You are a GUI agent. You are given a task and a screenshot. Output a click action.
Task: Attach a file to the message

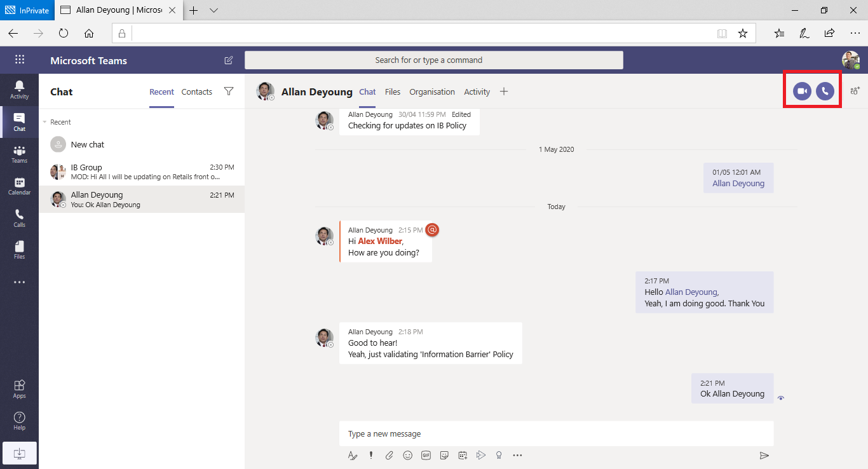389,455
